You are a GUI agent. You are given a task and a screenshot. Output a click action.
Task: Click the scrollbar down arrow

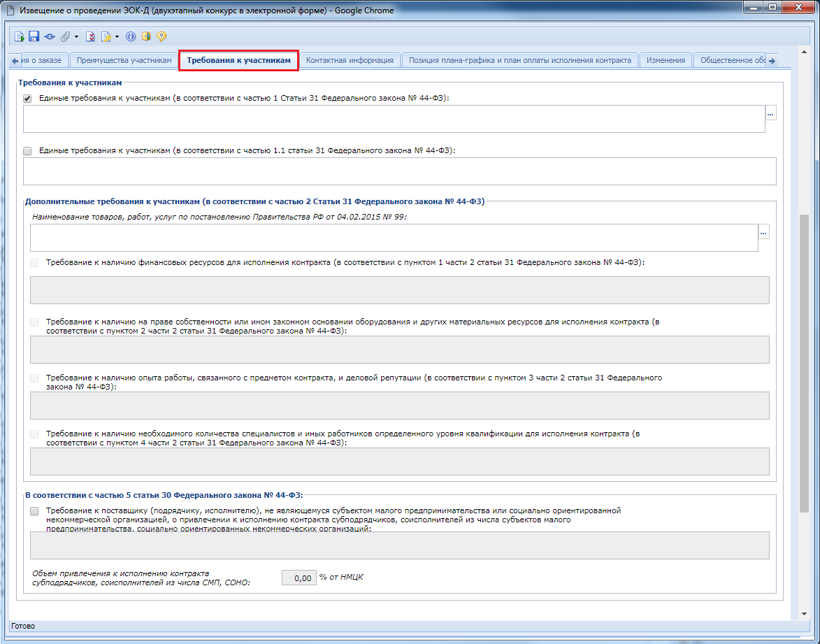805,614
